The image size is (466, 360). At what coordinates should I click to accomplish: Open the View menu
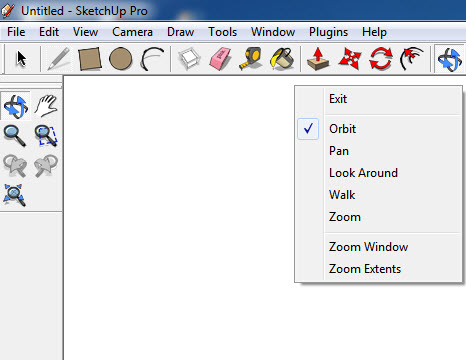[x=85, y=32]
